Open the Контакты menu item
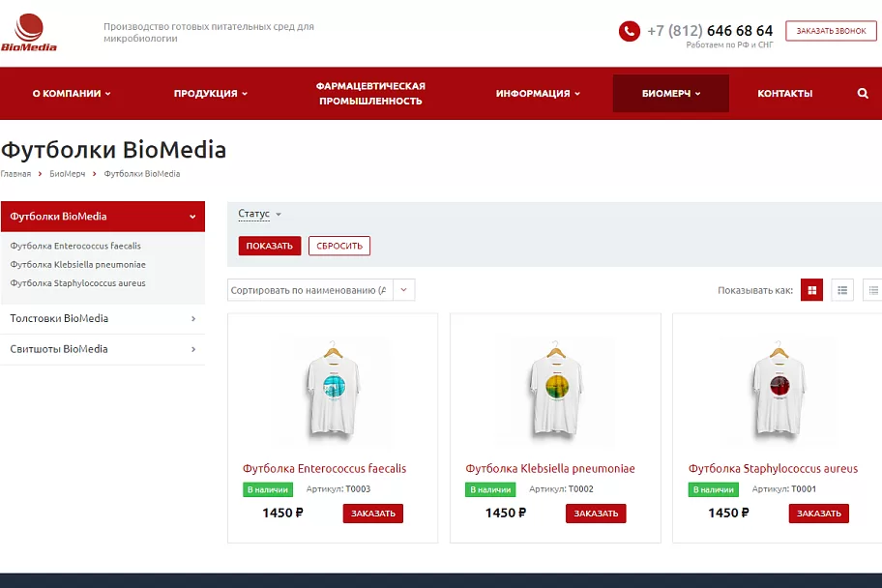882x588 pixels. pyautogui.click(x=784, y=94)
